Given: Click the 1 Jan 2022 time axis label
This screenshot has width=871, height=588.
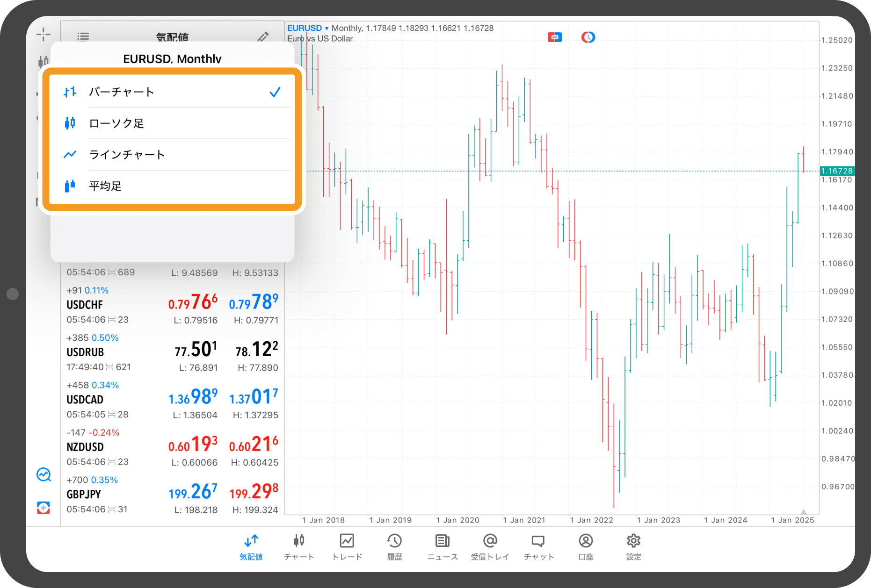Looking at the screenshot, I should click(591, 520).
